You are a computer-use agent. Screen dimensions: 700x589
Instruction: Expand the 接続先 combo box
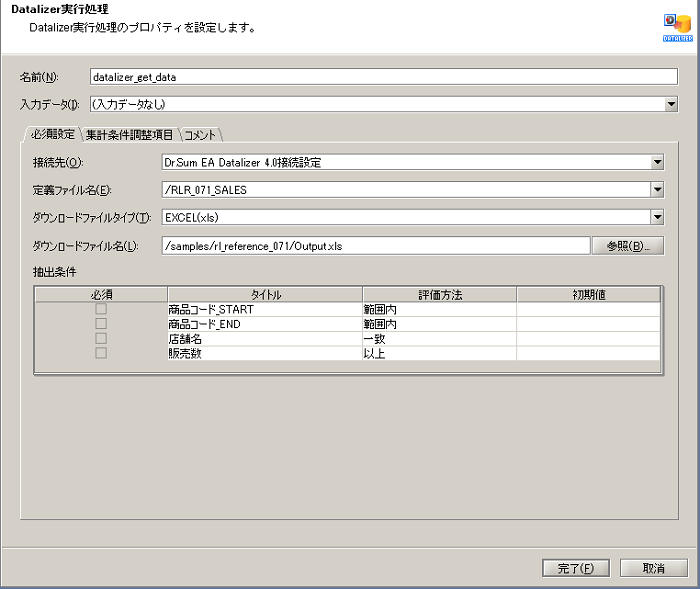[x=657, y=162]
